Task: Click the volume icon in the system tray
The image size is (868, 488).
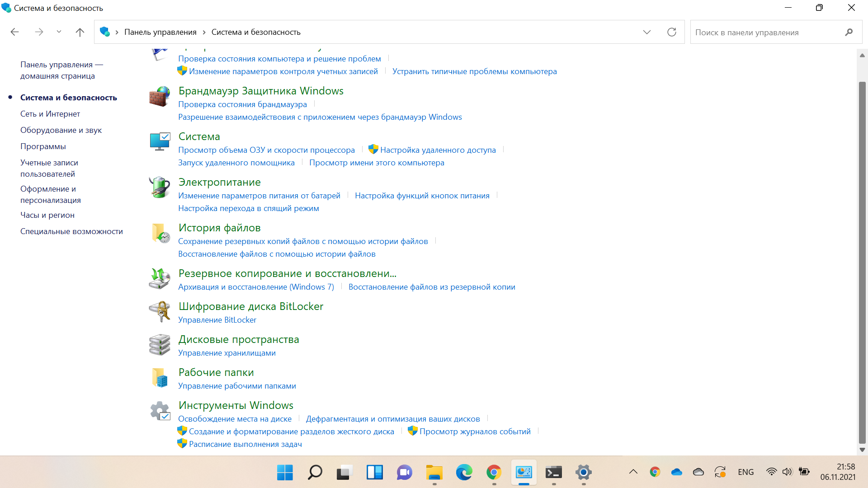Action: tap(787, 472)
